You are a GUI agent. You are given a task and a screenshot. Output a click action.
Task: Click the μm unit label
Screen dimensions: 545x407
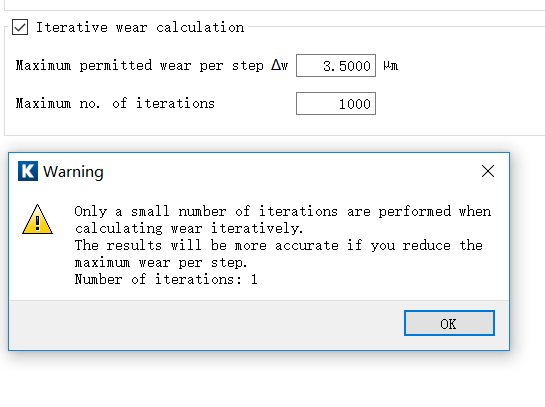coord(391,66)
